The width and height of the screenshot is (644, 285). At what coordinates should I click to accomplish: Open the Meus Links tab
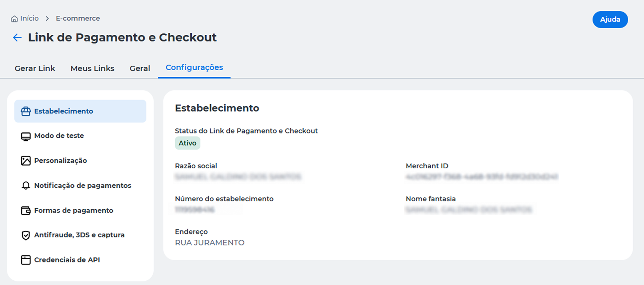pos(92,68)
